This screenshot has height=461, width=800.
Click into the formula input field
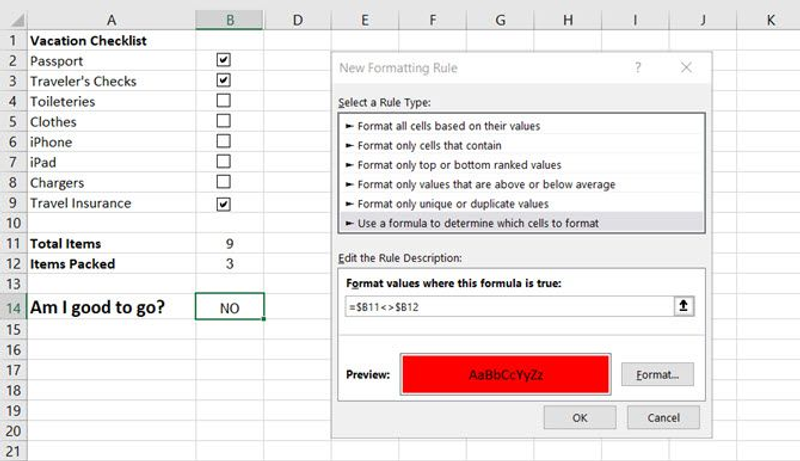[x=505, y=307]
